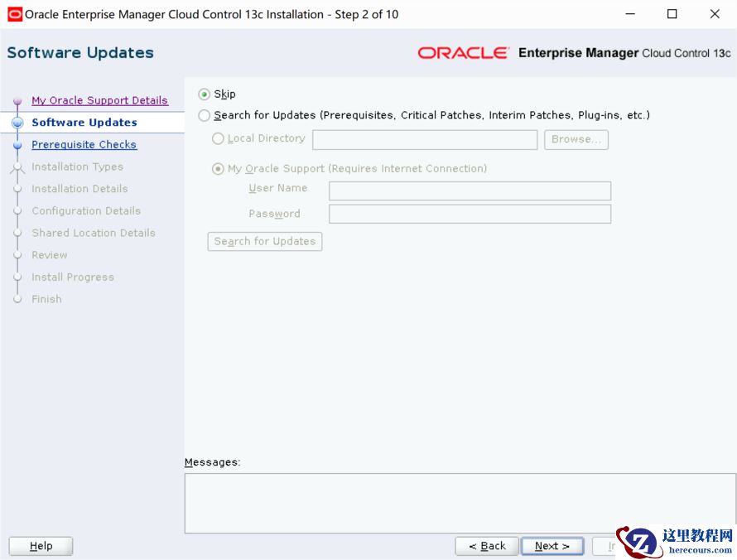
Task: Maximize the installer window
Action: [x=672, y=14]
